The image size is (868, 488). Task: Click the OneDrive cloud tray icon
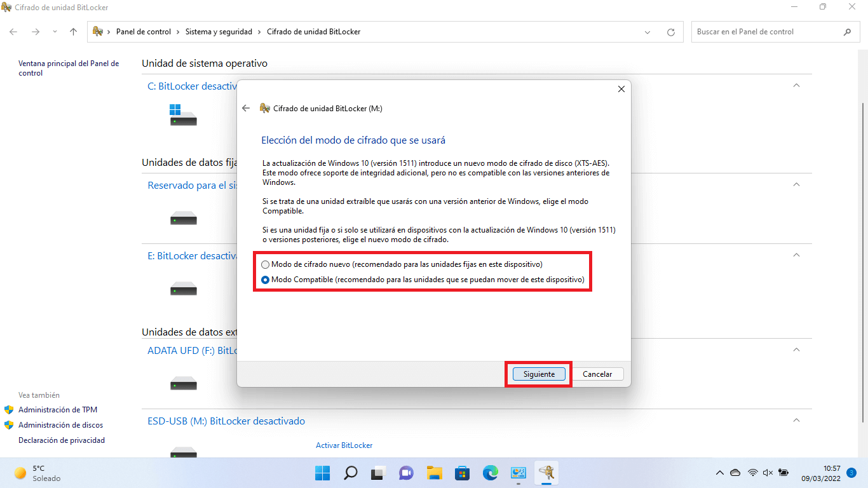pos(735,473)
